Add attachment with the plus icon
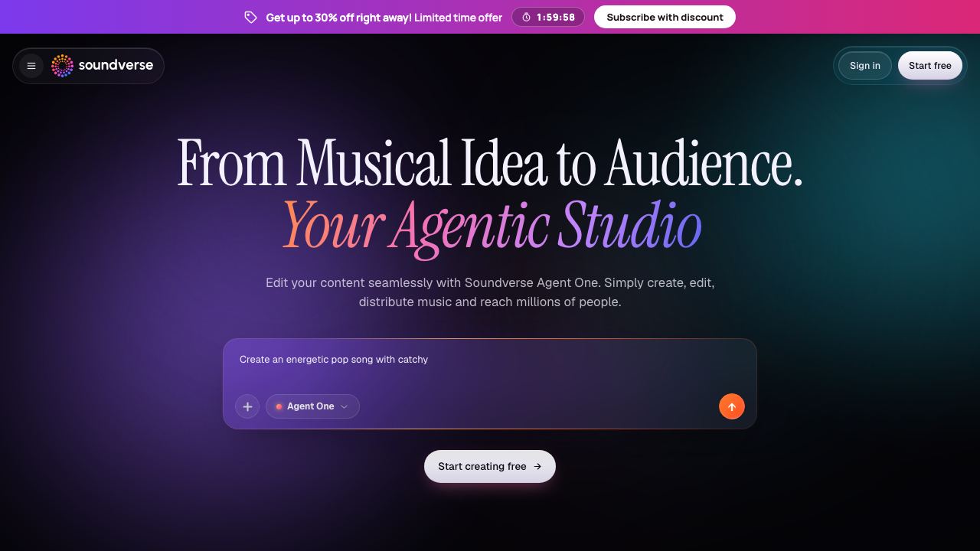 [247, 406]
